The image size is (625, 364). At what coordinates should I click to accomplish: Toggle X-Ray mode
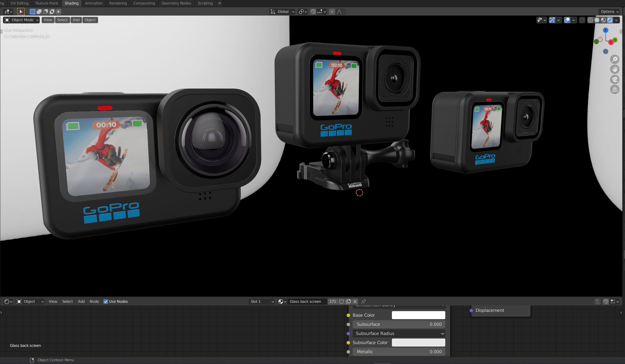pos(582,20)
